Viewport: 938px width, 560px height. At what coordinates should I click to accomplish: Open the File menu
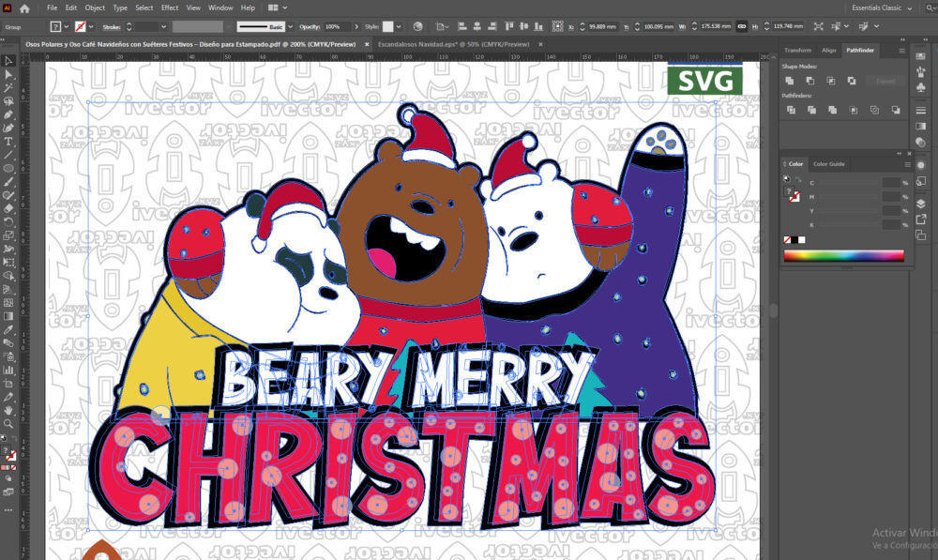click(52, 8)
